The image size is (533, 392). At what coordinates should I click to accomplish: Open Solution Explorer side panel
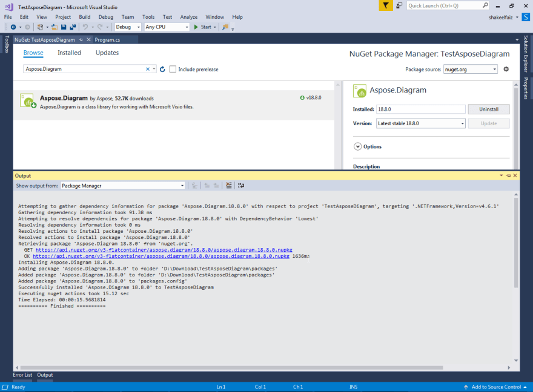click(x=526, y=54)
